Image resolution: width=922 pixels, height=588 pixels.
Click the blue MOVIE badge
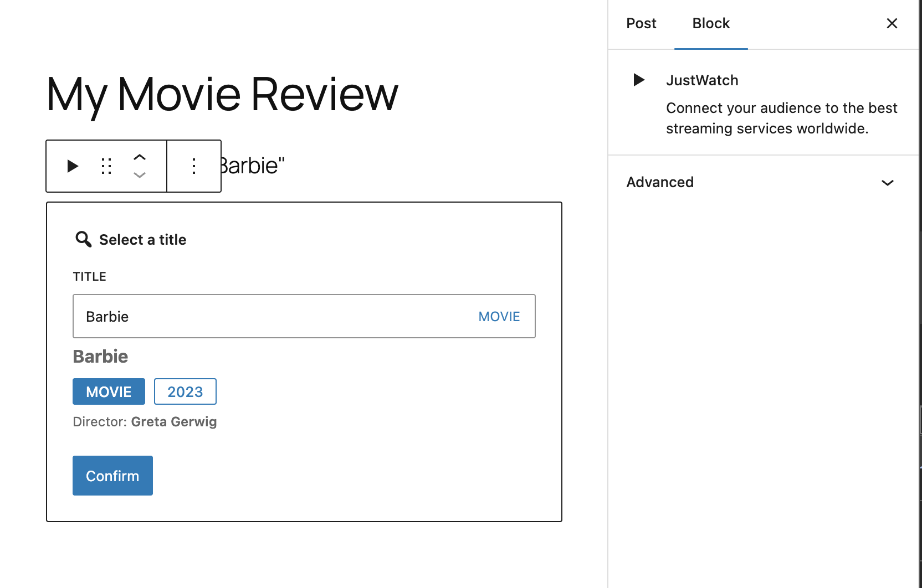(109, 392)
